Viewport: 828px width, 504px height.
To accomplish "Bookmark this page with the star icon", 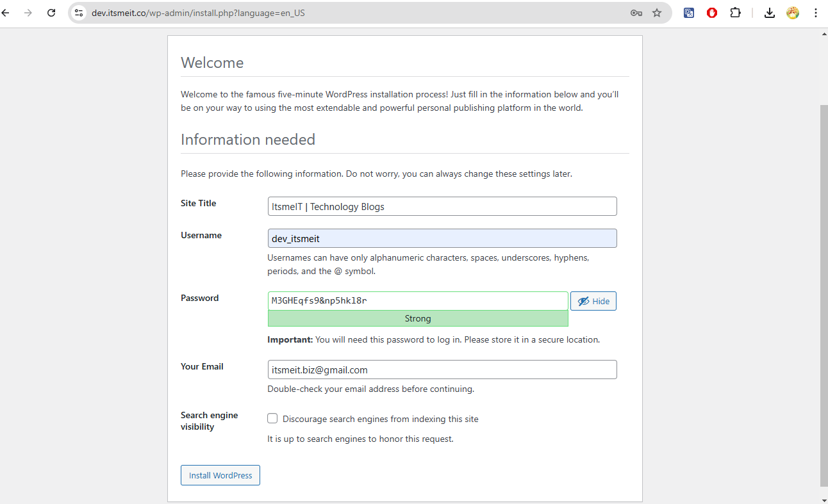I will [658, 12].
